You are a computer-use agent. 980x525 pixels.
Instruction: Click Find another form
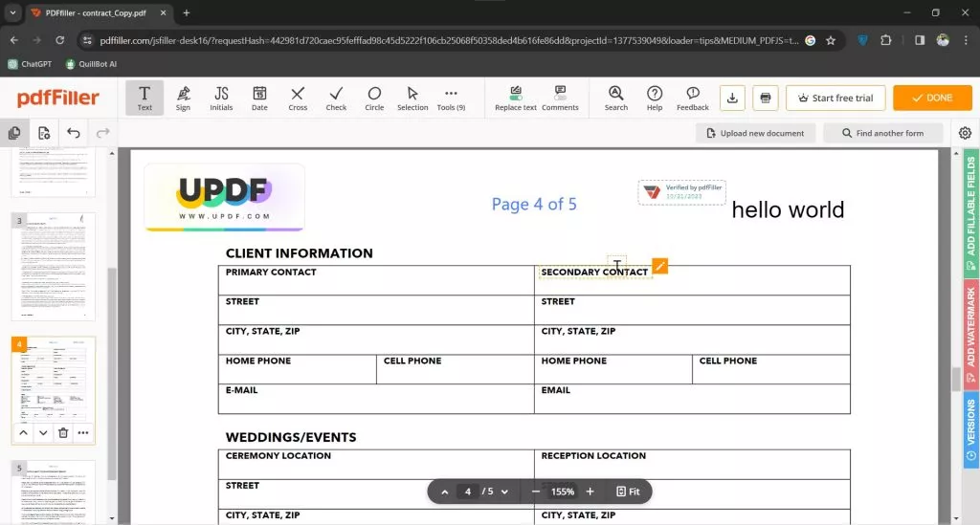click(x=882, y=133)
